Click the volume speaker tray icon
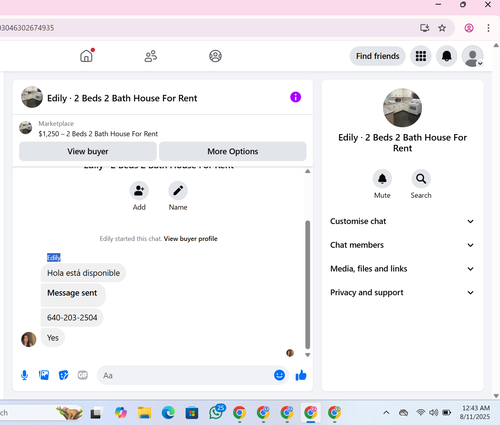The image size is (500, 425). (x=434, y=413)
